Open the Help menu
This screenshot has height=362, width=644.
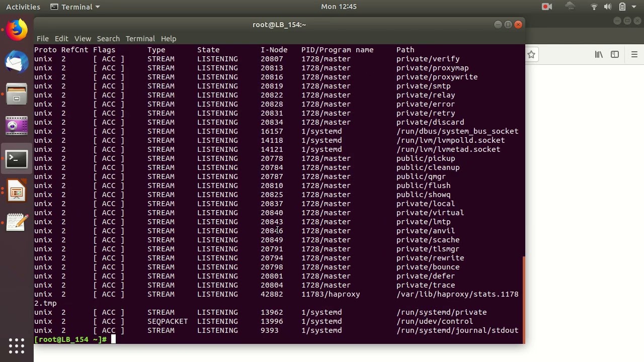[169, 39]
